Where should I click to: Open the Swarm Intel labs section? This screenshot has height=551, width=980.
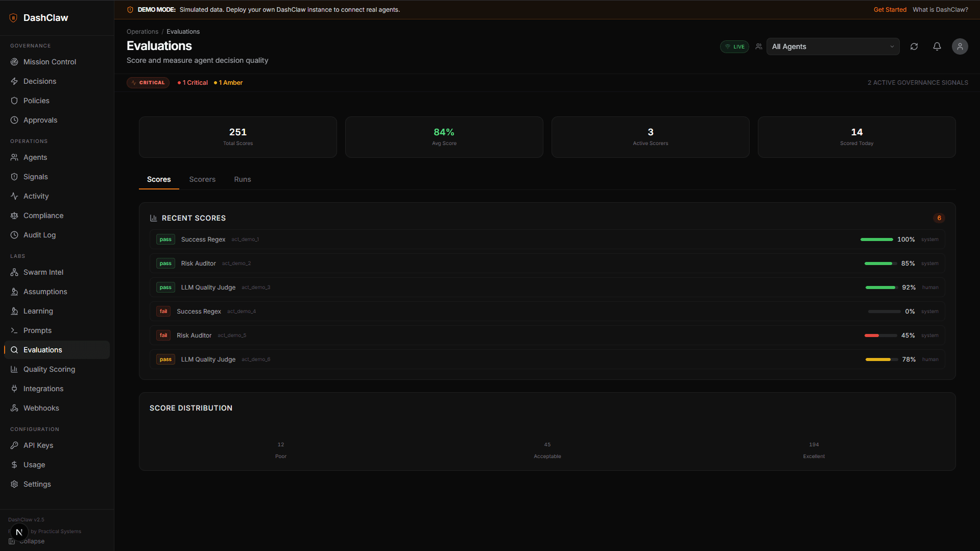coord(43,272)
